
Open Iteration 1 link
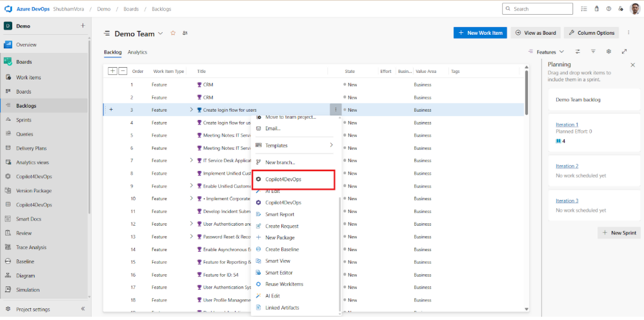pyautogui.click(x=567, y=125)
